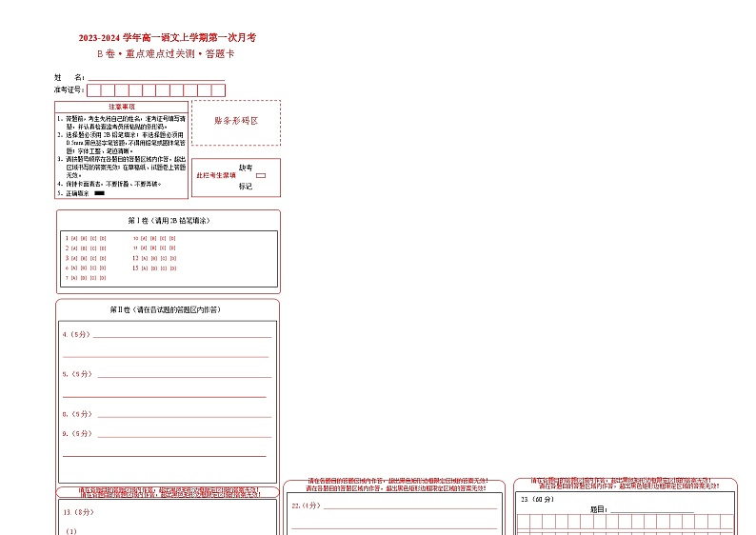Click the answer line beside 9.(5分)
756x535 pixels.
click(185, 435)
